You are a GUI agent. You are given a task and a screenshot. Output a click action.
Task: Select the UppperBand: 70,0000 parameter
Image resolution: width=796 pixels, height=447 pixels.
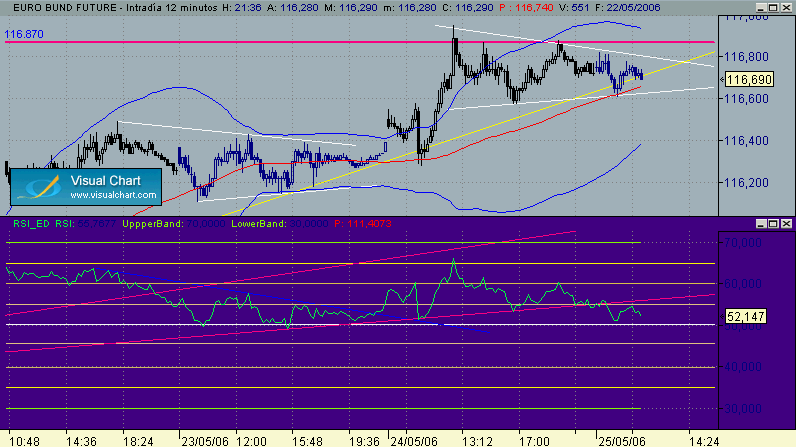[174, 224]
